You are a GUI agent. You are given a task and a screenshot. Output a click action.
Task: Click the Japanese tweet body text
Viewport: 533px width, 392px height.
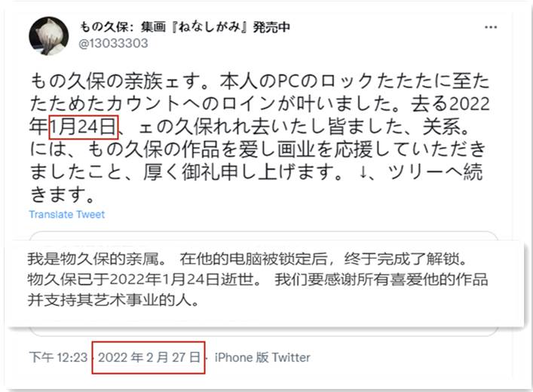coord(259,138)
